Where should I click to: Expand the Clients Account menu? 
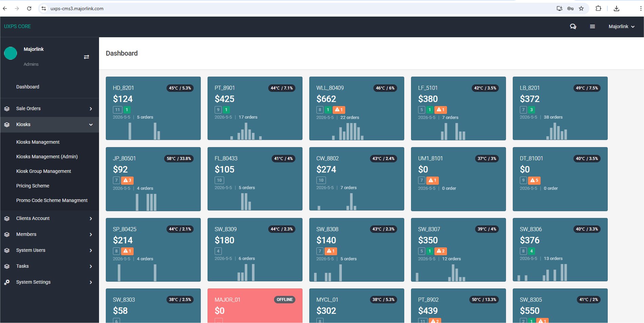point(50,218)
